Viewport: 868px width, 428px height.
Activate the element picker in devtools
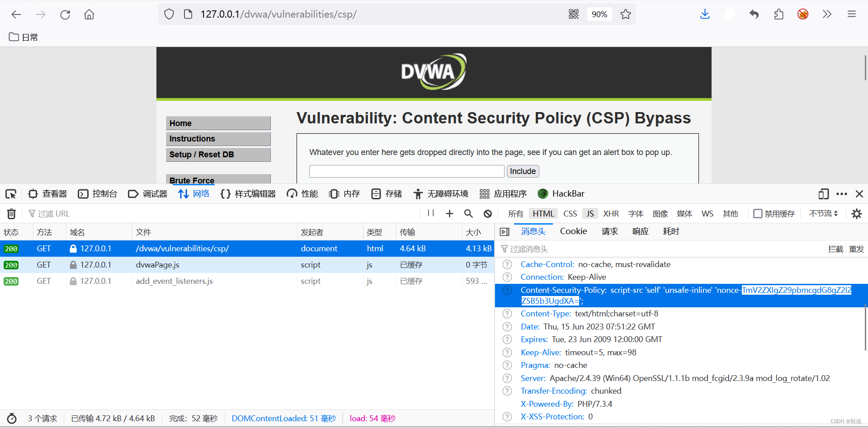(x=11, y=194)
